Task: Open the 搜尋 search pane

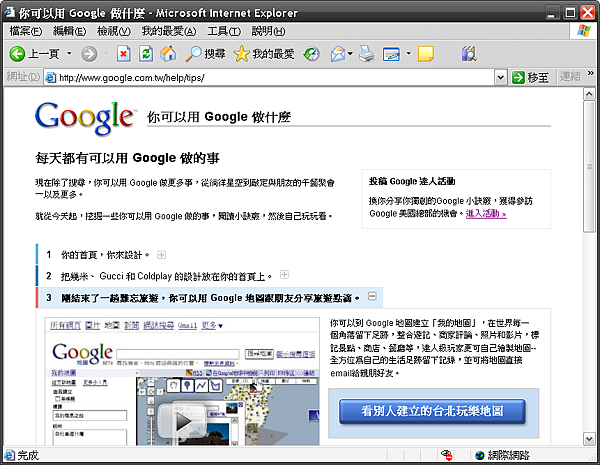Action: (205, 54)
